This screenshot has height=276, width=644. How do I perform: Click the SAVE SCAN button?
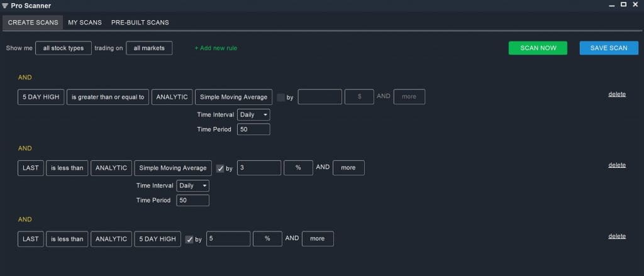tap(609, 48)
